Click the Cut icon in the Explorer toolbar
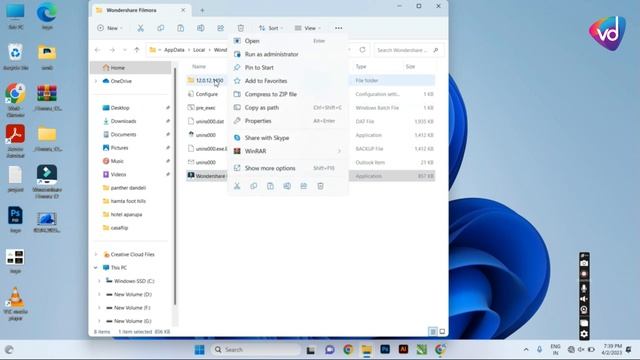This screenshot has width=640, height=360. point(140,28)
